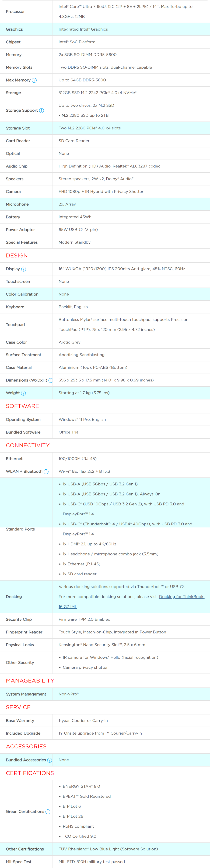
Task: Select the Standard Ports row label
Action: pos(20,529)
